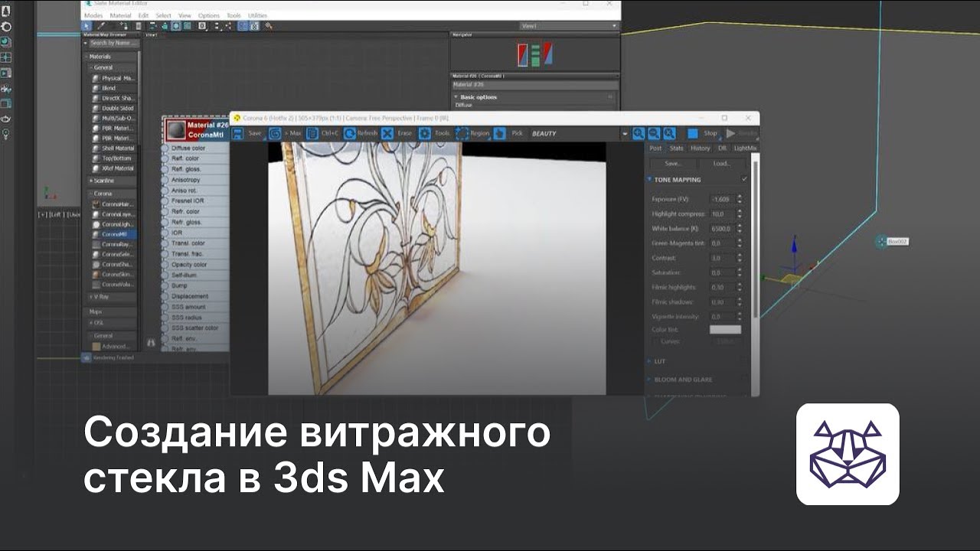This screenshot has height=551, width=980.
Task: Expand the LUT section
Action: pyautogui.click(x=649, y=360)
